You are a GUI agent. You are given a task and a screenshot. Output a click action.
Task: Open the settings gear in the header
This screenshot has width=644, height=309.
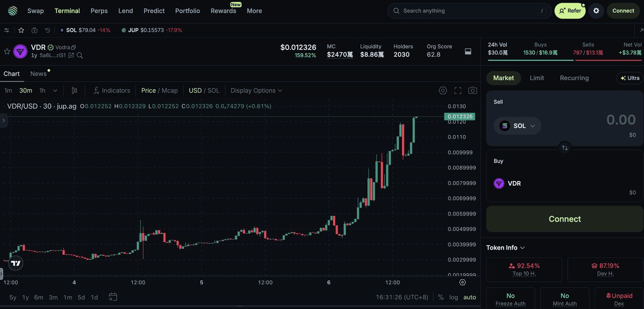coord(596,11)
